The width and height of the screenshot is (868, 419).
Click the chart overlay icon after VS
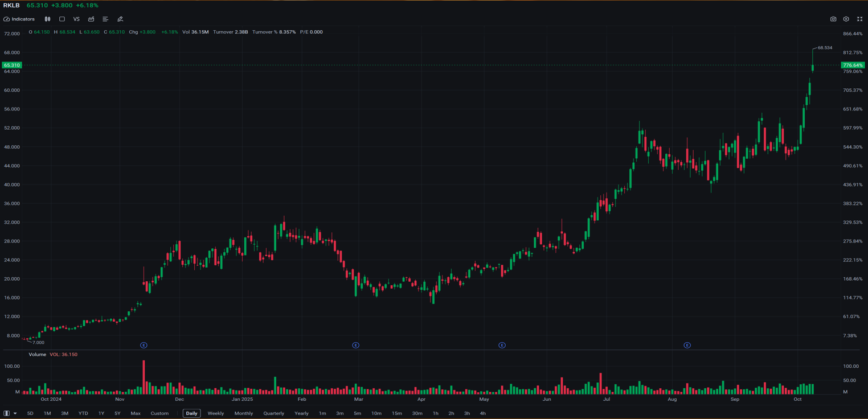click(x=91, y=19)
